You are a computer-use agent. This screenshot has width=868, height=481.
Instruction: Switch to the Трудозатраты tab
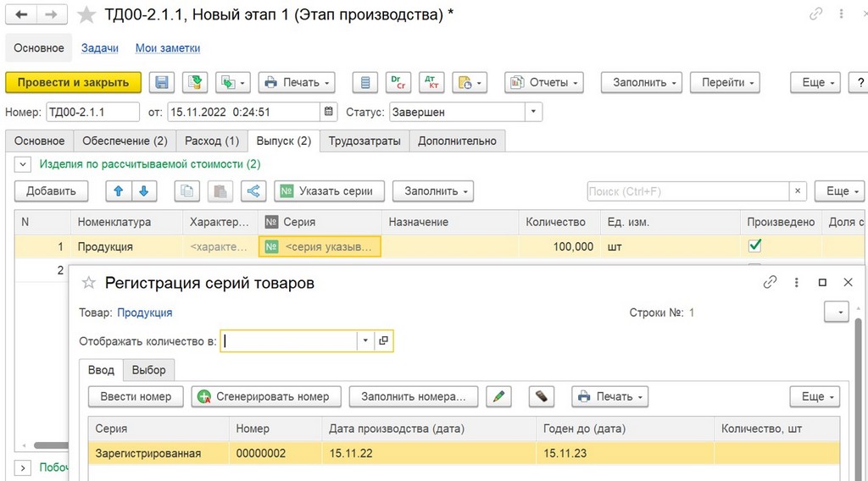tap(364, 141)
